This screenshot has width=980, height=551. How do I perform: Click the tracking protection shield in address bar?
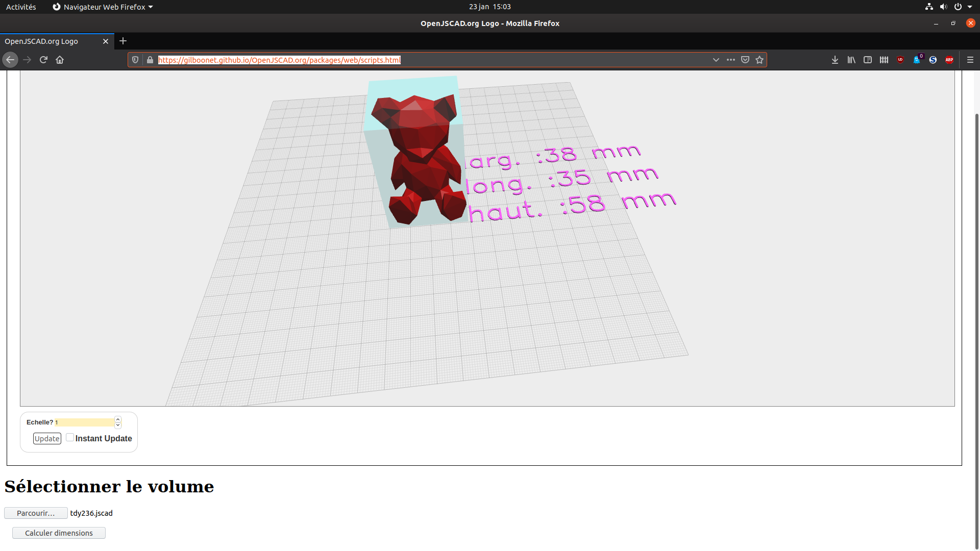[x=135, y=60]
